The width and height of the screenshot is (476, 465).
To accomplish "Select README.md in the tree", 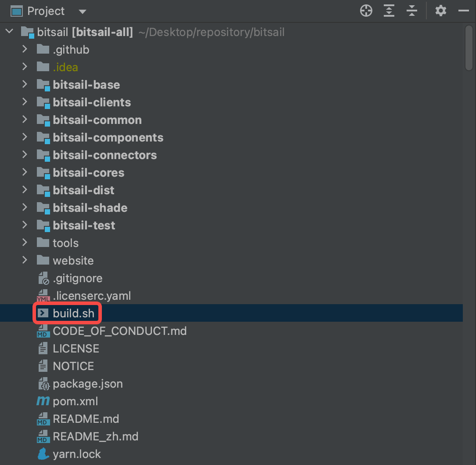I will point(86,419).
